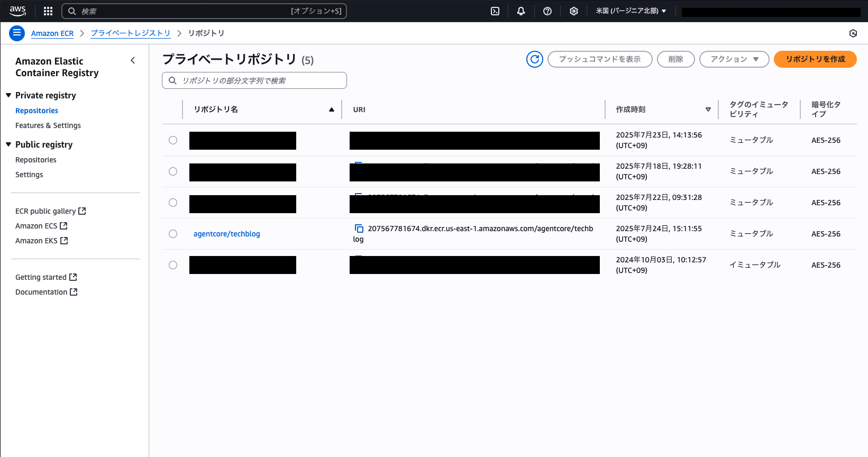868x457 pixels.
Task: Focus the AWS top search field
Action: [204, 11]
